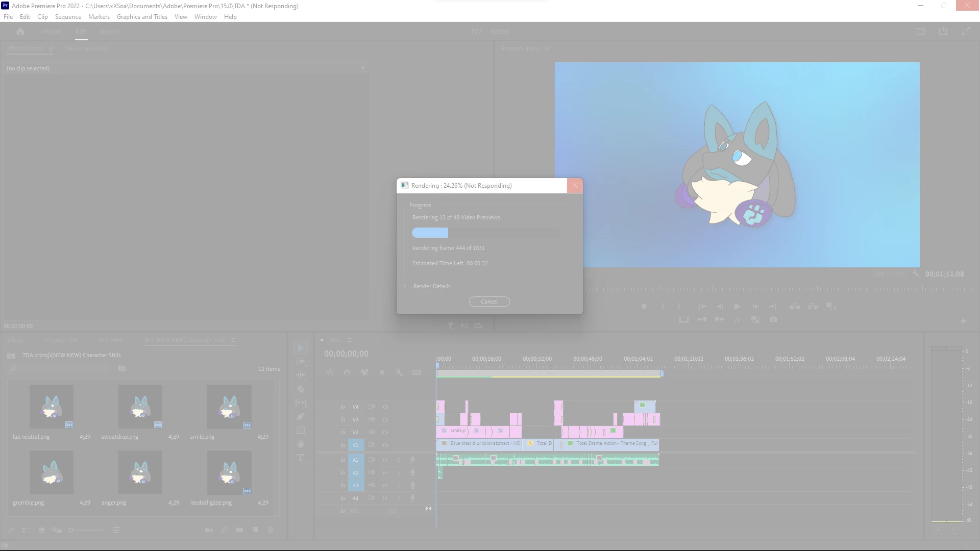Toggle lock on track V3
Viewport: 980px width, 551px height.
pyautogui.click(x=343, y=419)
